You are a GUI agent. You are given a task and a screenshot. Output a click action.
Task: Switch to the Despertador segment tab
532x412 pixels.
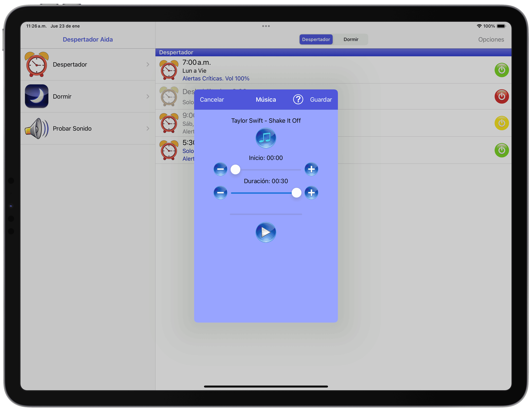click(316, 40)
